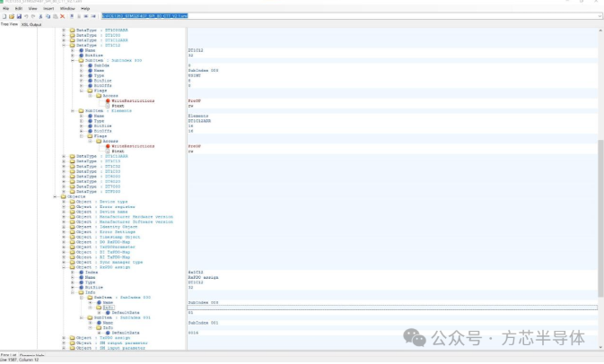Click the Nudge node down toolbar icon
The image size is (604, 364).
(79, 16)
